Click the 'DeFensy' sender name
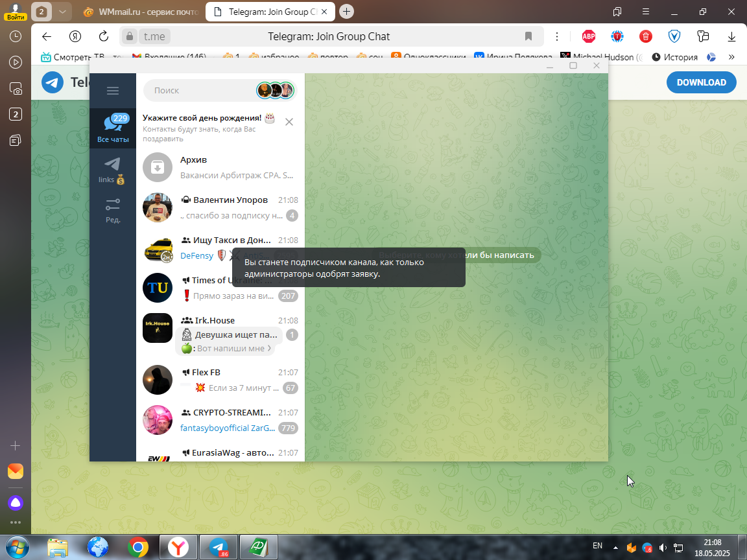The image size is (747, 560). click(x=196, y=256)
